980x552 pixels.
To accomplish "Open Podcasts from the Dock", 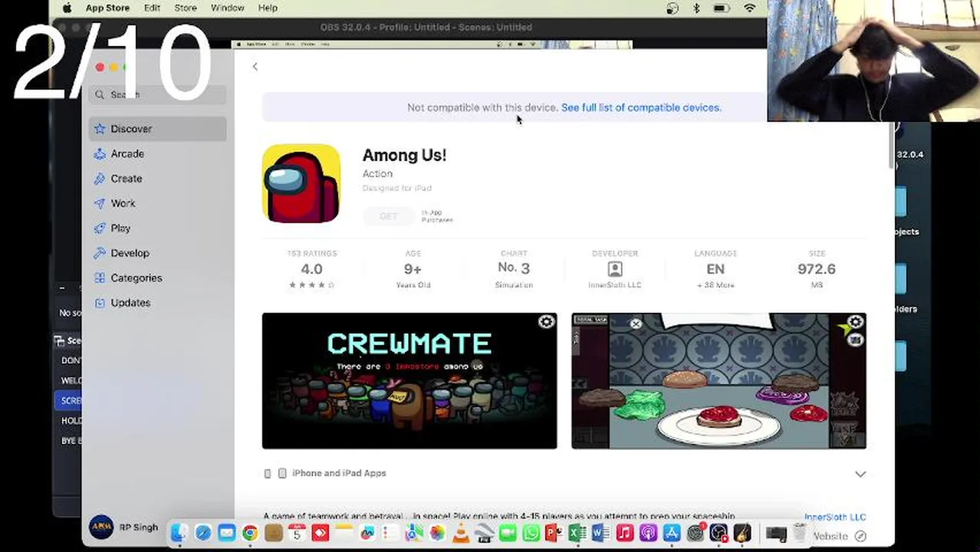I will pos(648,533).
